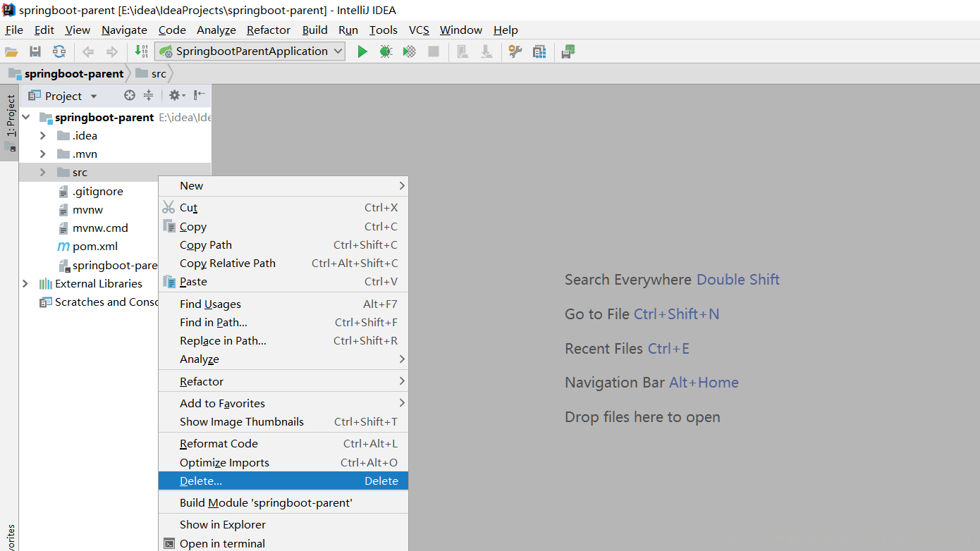This screenshot has height=551, width=980.
Task: Select Scratches and Consoles node
Action: click(99, 302)
